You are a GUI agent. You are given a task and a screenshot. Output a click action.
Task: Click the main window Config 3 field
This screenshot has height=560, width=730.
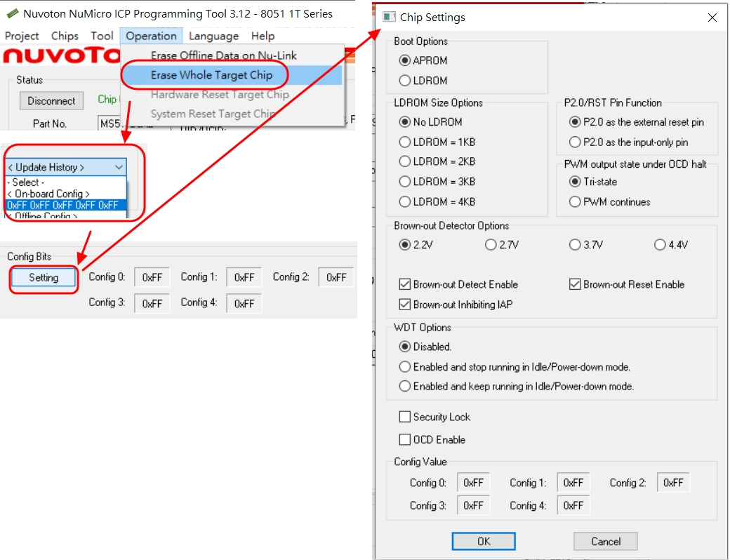[x=152, y=303]
